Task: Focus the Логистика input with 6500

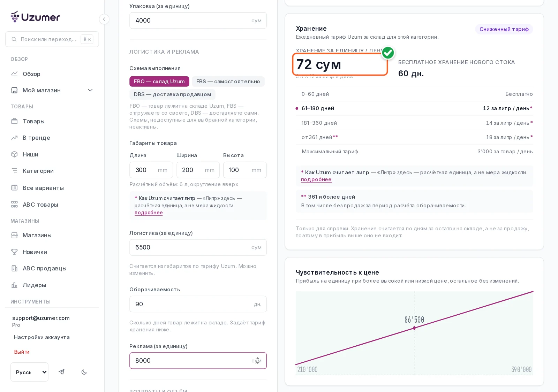Action: (198, 247)
